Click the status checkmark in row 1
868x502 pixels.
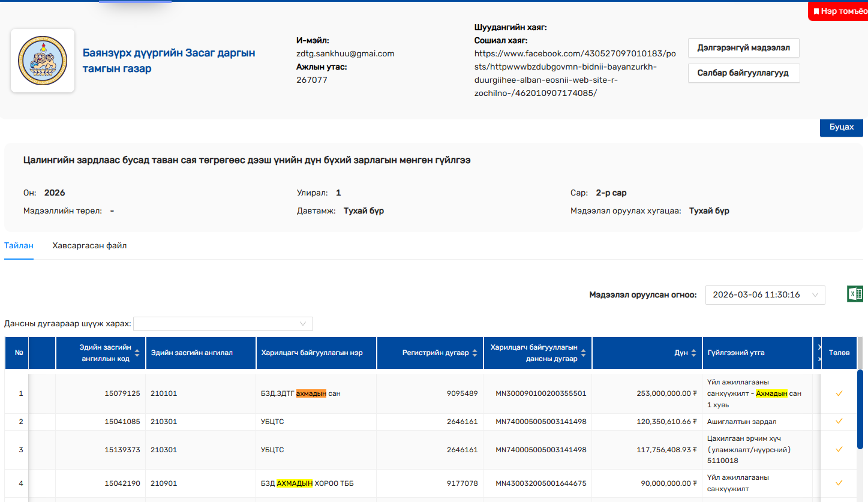point(839,393)
